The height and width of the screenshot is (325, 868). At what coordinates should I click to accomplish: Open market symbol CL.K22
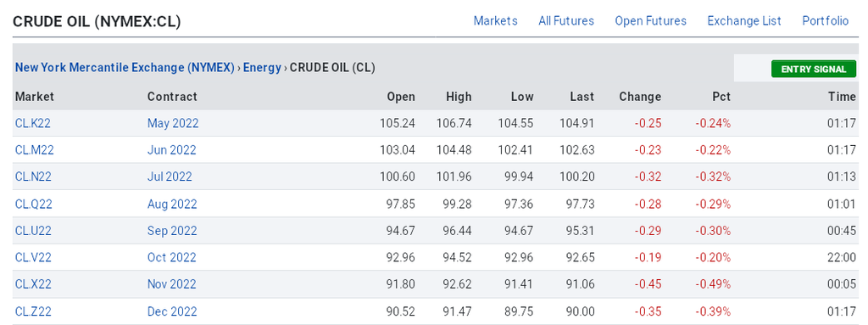33,123
